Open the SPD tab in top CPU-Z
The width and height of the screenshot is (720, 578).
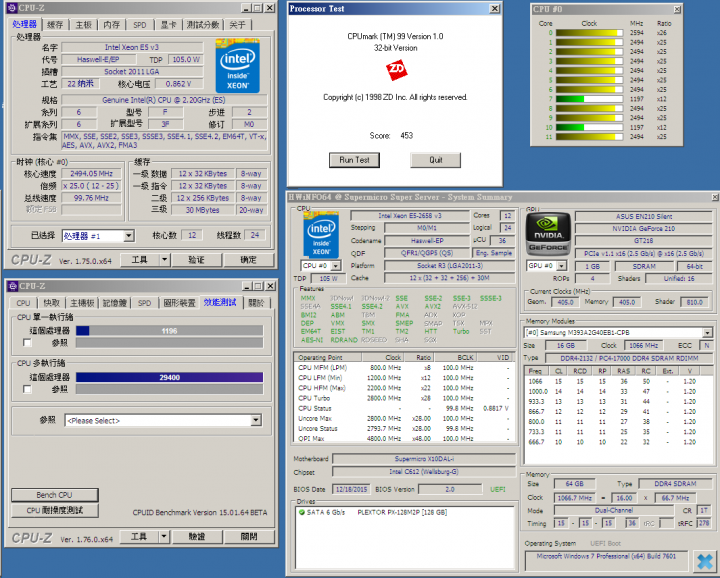click(x=140, y=25)
